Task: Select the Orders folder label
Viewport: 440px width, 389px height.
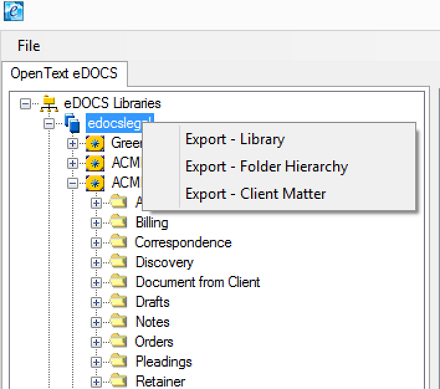Action: 154,342
